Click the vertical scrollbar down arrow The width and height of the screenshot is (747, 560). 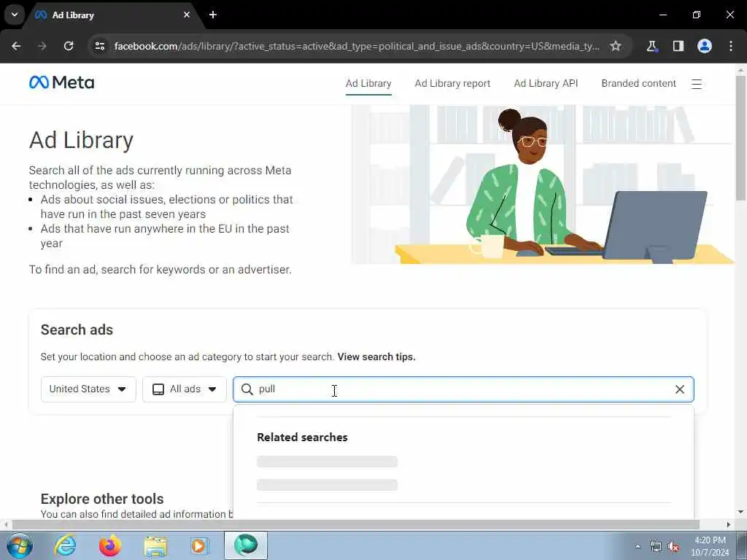point(740,512)
